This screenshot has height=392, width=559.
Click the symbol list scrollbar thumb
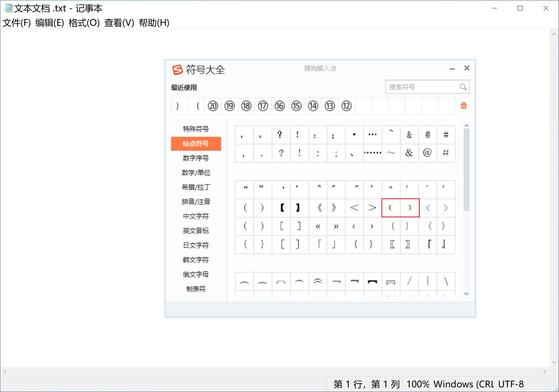pos(466,169)
